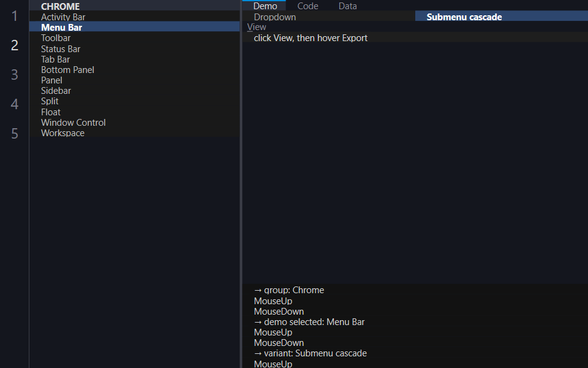The height and width of the screenshot is (368, 588).
Task: Click the hint 'click View, then hover Export'
Action: tap(311, 38)
